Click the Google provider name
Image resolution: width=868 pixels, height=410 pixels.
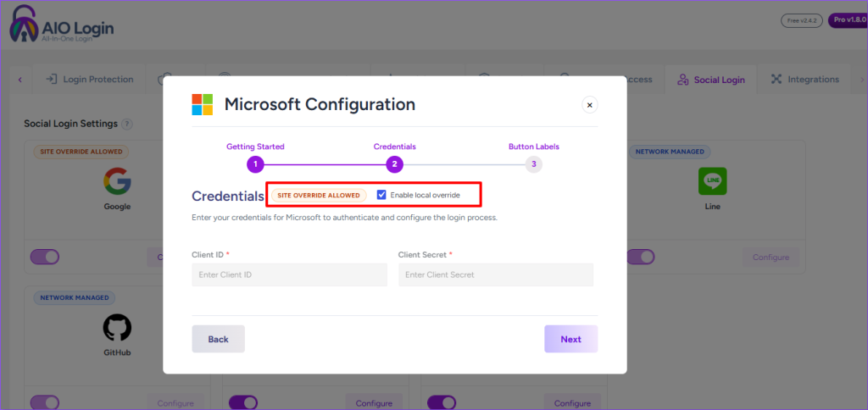click(x=117, y=207)
